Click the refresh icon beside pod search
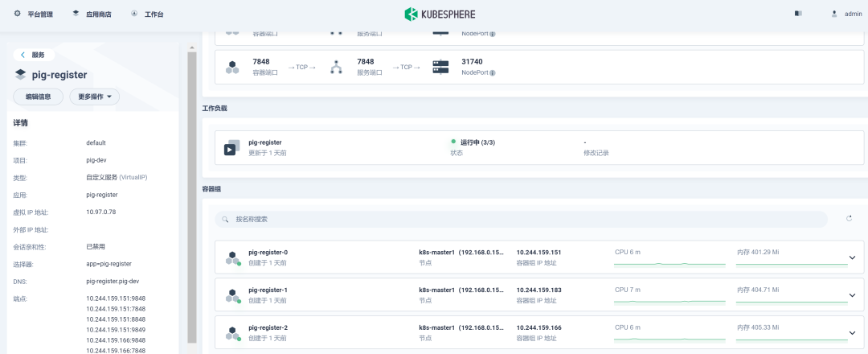Screen dimensions: 868x354 coord(849,218)
